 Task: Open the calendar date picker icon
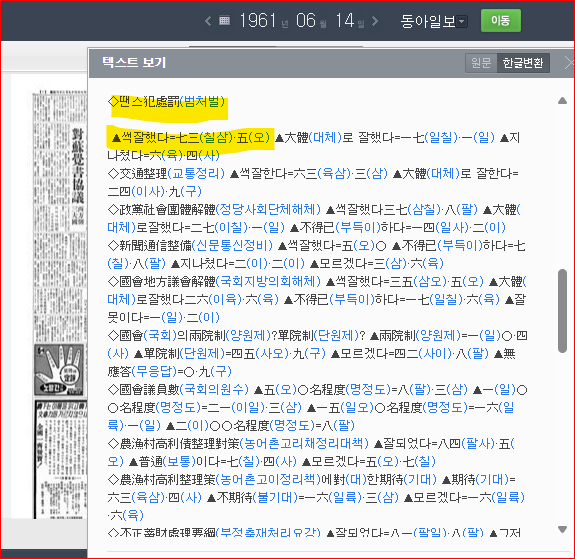[x=224, y=20]
